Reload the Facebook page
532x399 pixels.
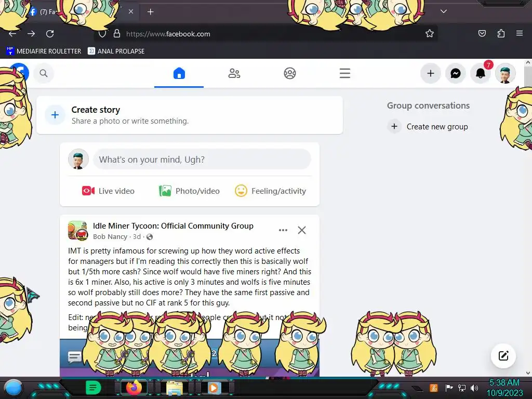tap(50, 34)
